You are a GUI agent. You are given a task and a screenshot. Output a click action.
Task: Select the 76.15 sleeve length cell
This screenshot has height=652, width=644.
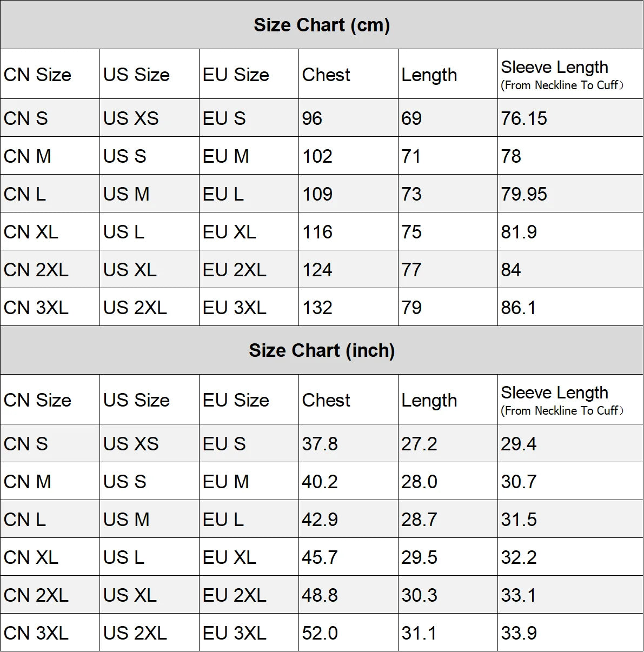pyautogui.click(x=524, y=118)
